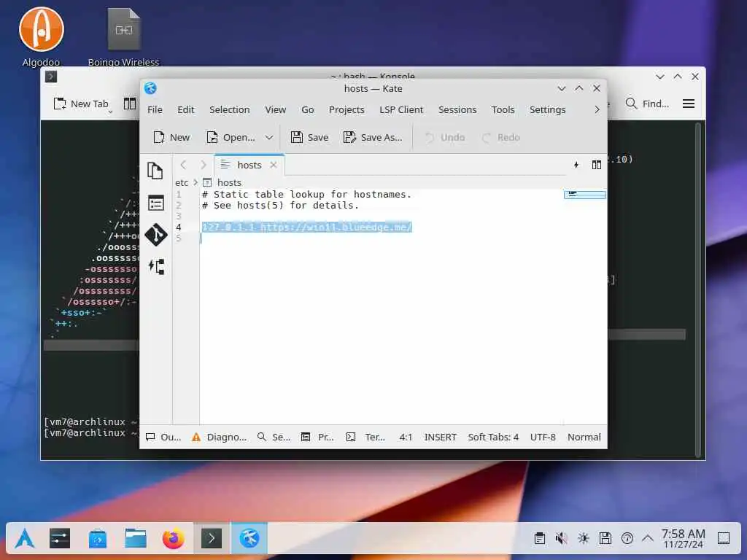Viewport: 747px width, 560px height.
Task: Click the highlighted line 4 text
Action: (307, 227)
